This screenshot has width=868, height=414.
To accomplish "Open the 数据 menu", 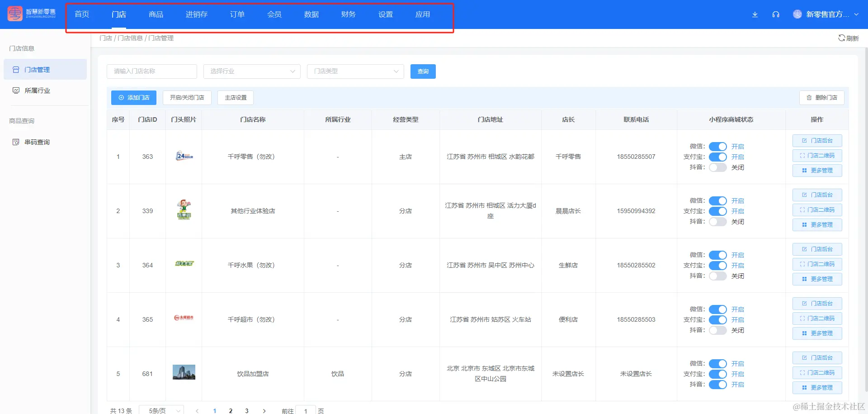I will (x=311, y=14).
